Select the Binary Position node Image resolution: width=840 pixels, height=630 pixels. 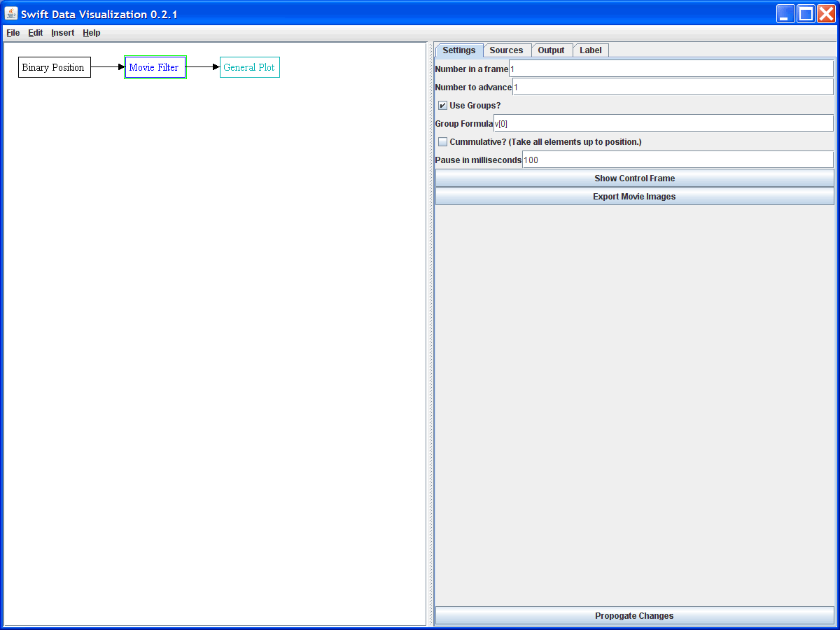[55, 67]
